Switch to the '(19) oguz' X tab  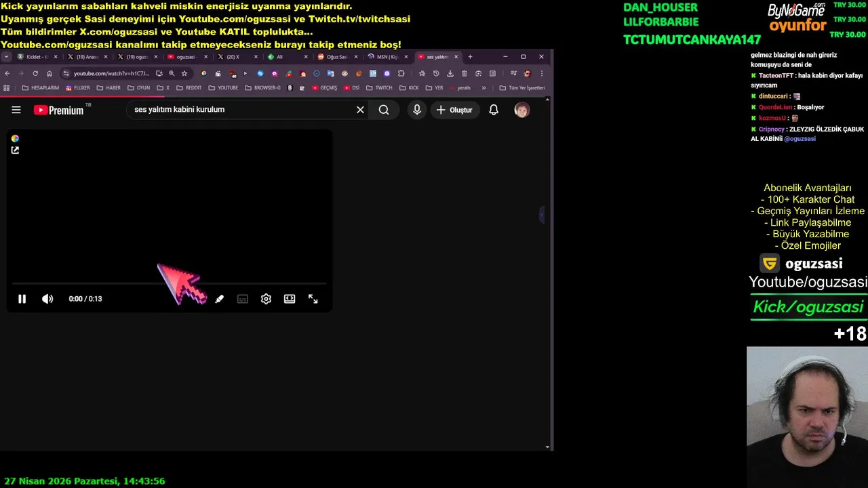click(137, 57)
